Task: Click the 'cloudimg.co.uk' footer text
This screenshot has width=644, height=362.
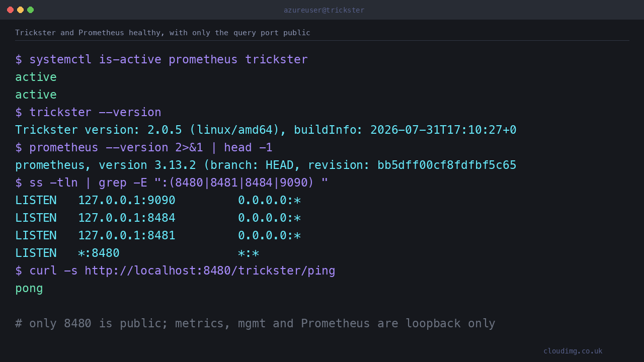Action: pos(573,351)
